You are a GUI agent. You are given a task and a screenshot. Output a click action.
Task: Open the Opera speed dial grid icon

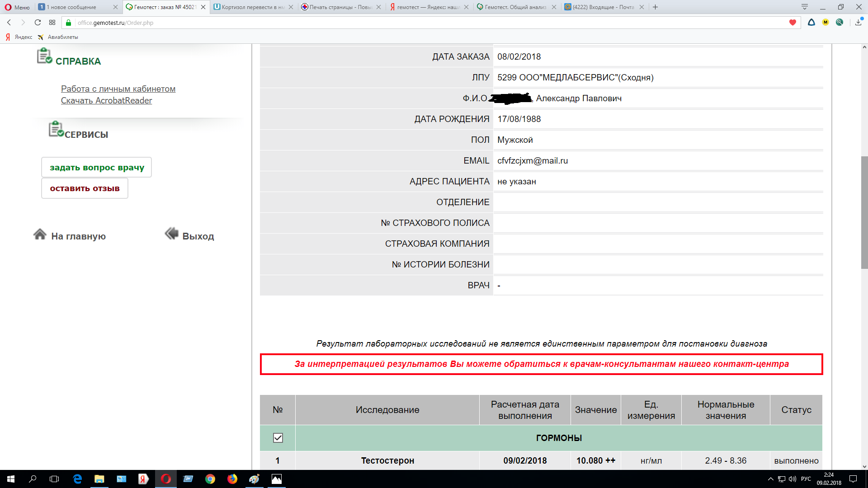tap(52, 23)
